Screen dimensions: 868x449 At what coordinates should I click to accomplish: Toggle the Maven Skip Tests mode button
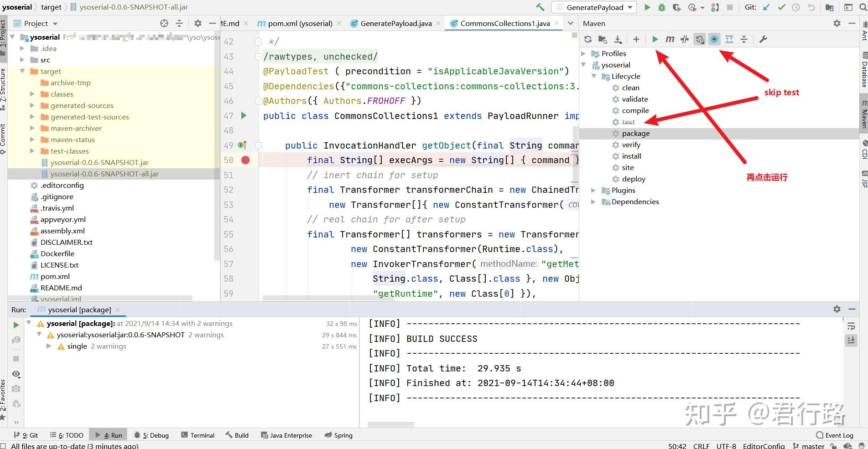714,40
